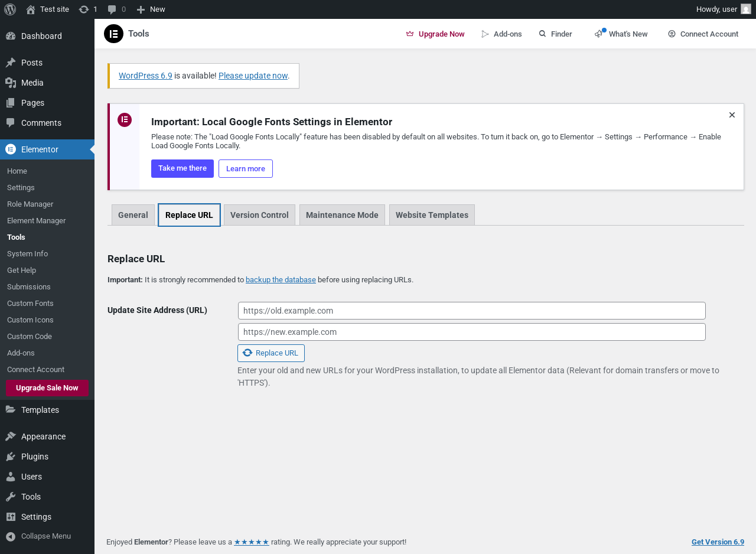Click the Plugins icon in sidebar
The width and height of the screenshot is (756, 554).
(11, 457)
